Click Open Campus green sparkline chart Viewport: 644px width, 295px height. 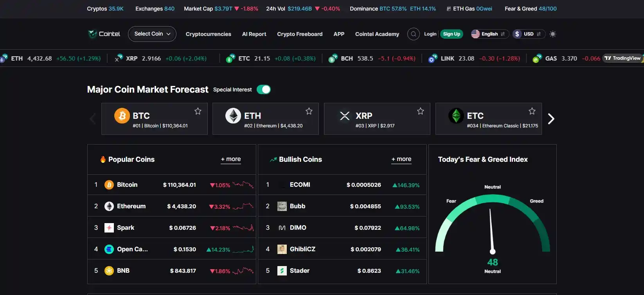pyautogui.click(x=243, y=249)
